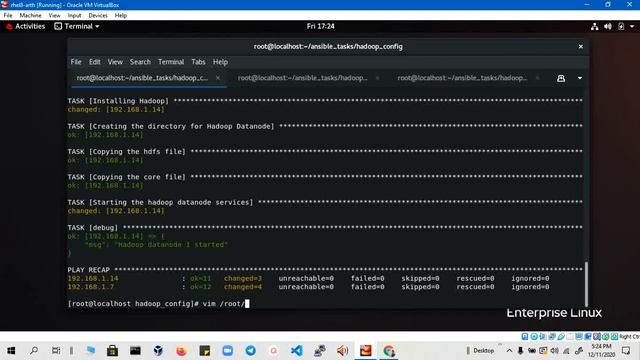Open the VirtualBox cube icon in taskbar
Viewport: 640px width, 360px height.
click(158, 351)
